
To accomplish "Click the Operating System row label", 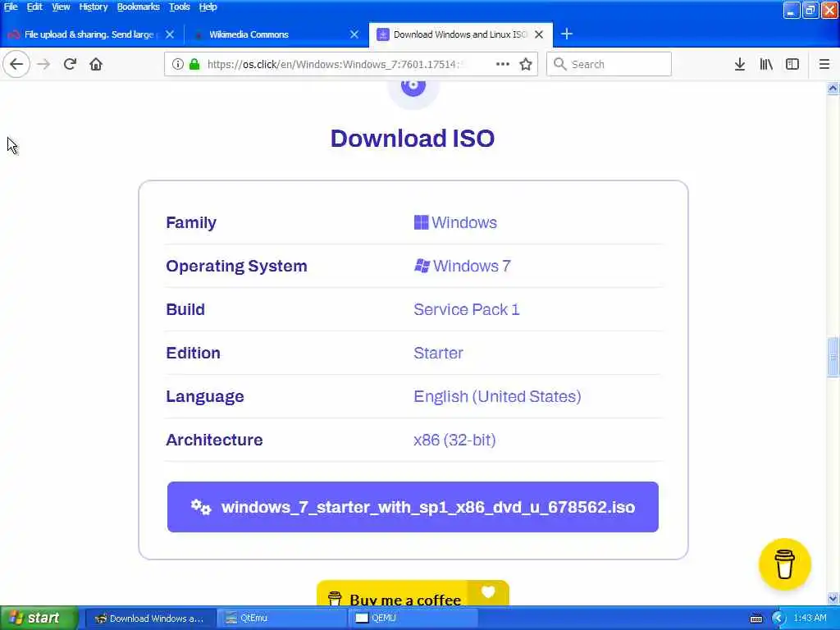I will 236,266.
